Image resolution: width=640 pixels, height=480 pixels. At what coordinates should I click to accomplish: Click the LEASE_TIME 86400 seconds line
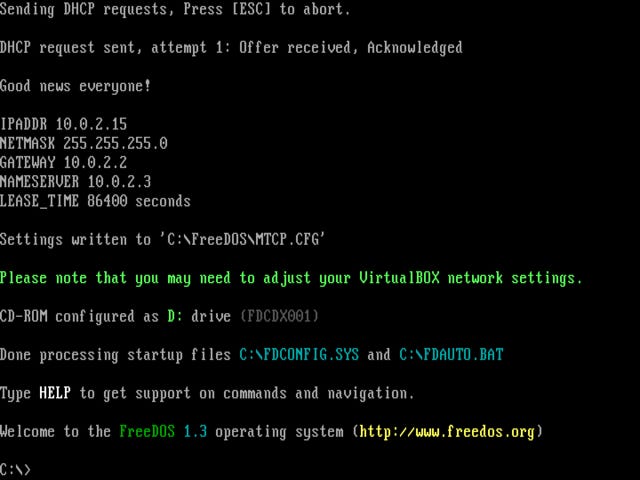click(x=96, y=201)
